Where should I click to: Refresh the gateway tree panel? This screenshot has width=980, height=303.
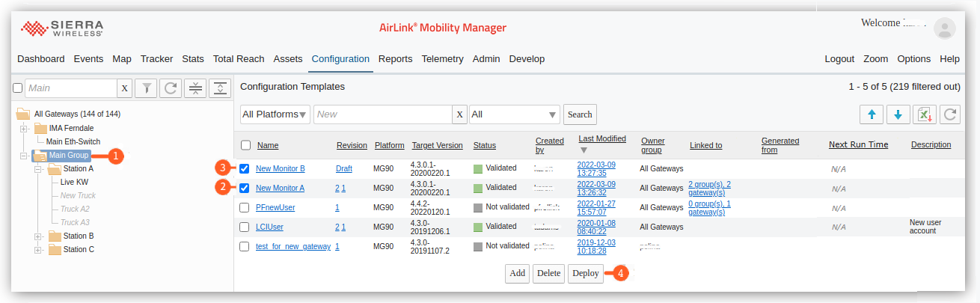point(171,88)
